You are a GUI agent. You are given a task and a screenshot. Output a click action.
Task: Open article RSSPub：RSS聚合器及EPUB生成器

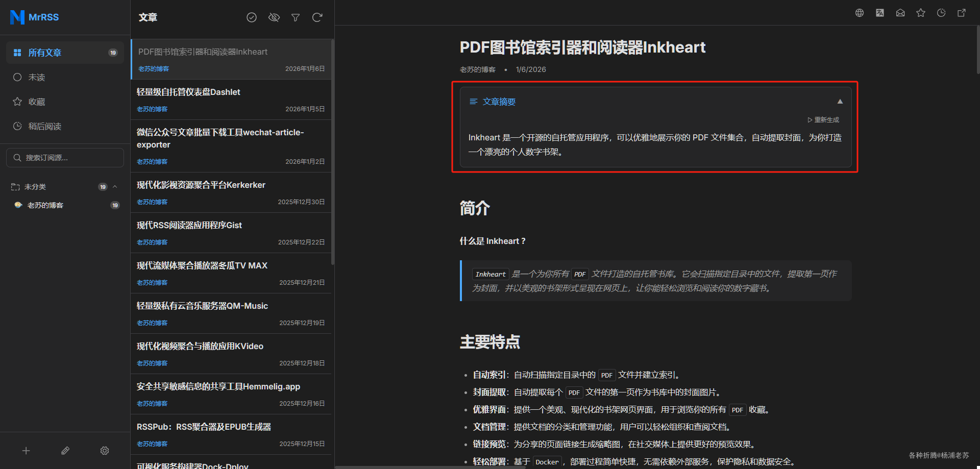(x=231, y=434)
